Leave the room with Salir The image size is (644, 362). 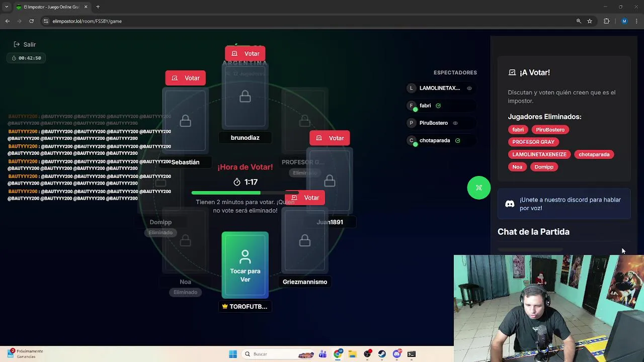(25, 44)
